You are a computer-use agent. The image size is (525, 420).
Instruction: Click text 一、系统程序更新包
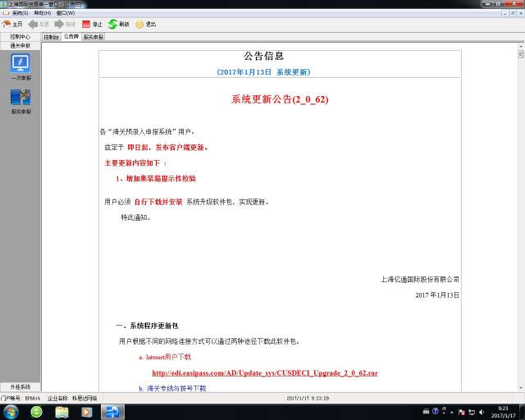click(x=147, y=326)
